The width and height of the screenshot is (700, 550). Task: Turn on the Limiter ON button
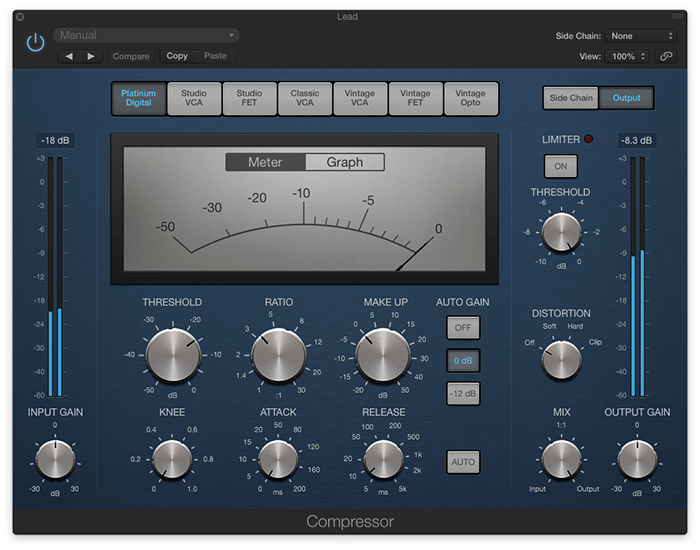(x=560, y=166)
